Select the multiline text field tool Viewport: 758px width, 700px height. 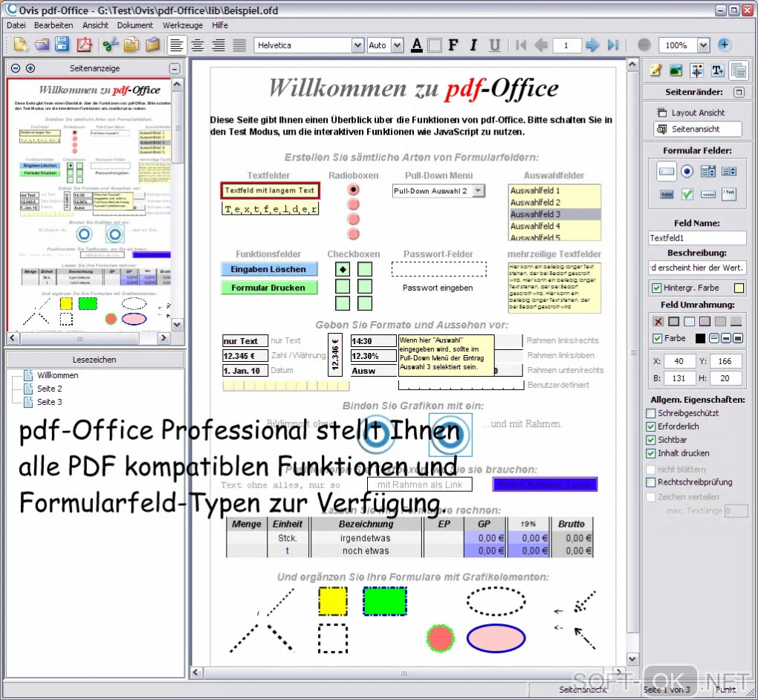(728, 195)
